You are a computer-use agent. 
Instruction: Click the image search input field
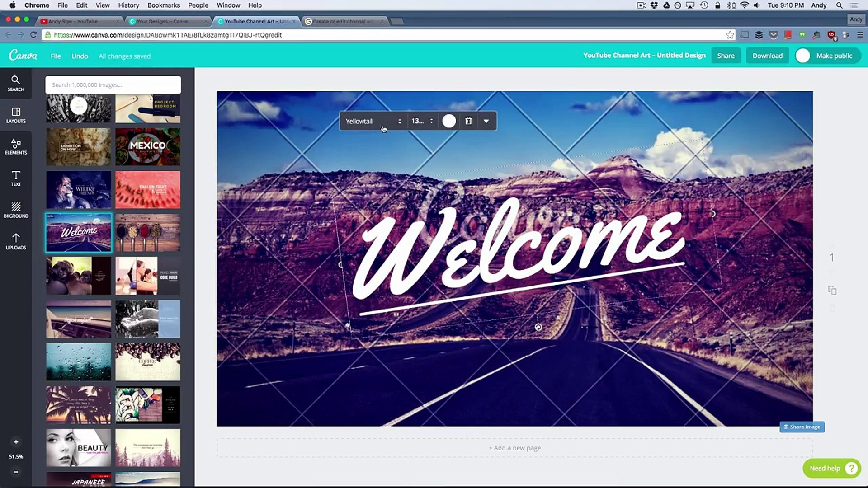pos(113,85)
